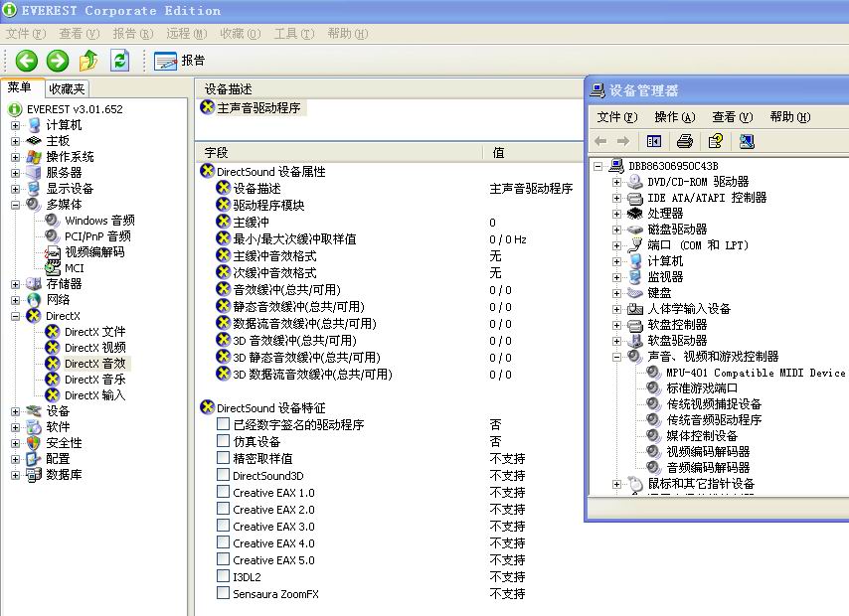This screenshot has height=616, width=849.
Task: Switch to the 收藏夹 tab
Action: (x=68, y=88)
